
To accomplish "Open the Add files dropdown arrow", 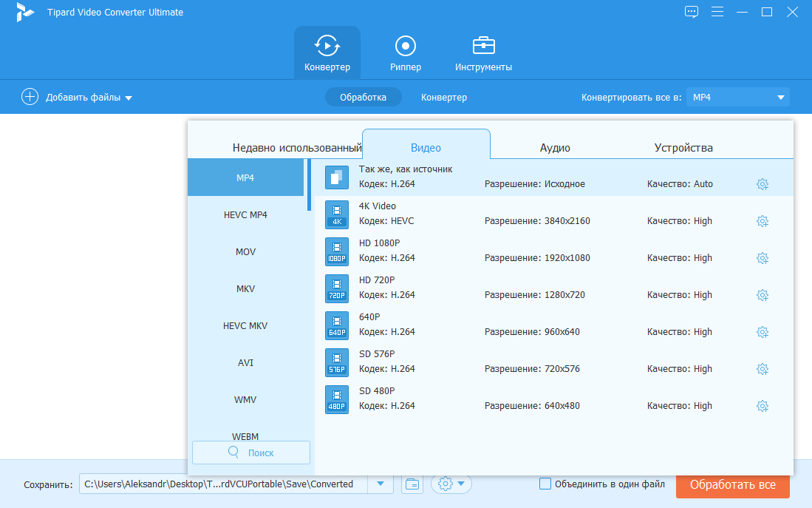I will click(128, 98).
